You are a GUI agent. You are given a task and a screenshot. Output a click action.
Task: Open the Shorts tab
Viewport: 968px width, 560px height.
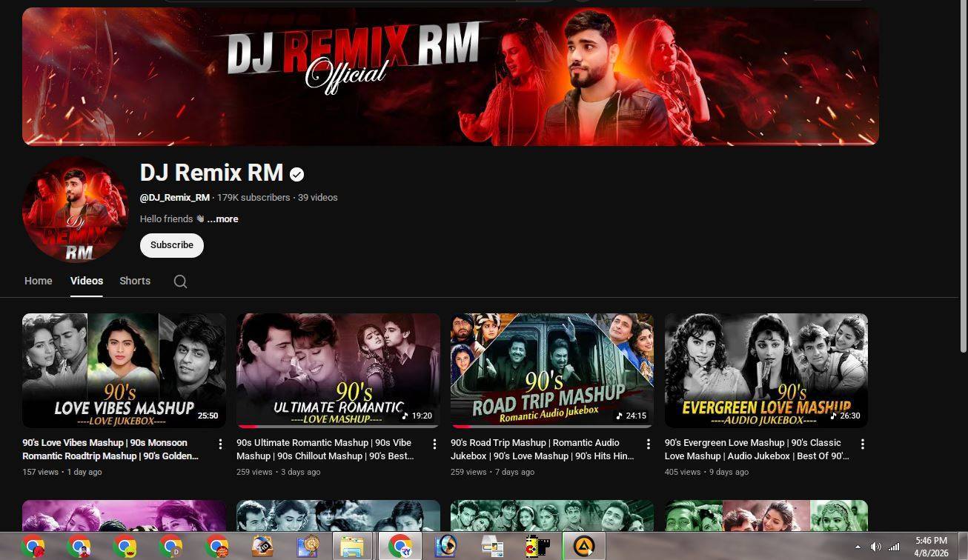(x=135, y=281)
